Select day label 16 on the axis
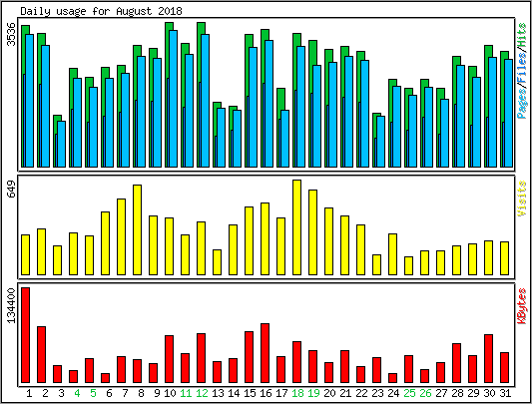This screenshot has width=532, height=404. 266,393
